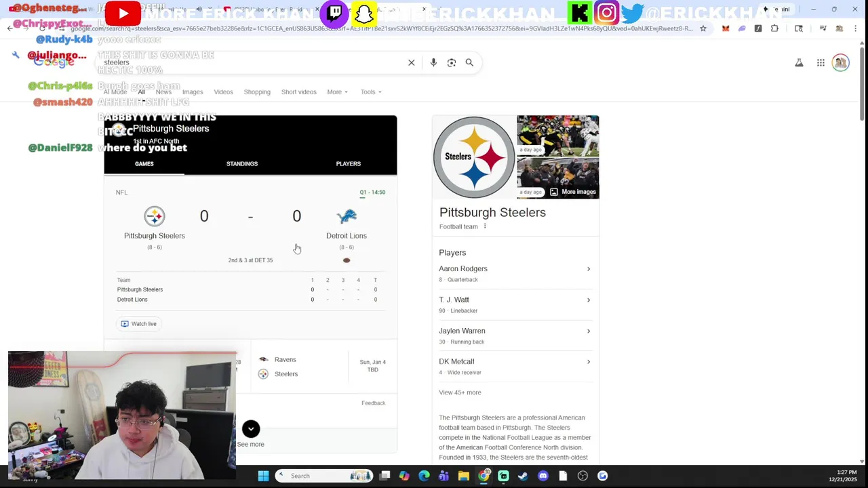Click the 2nd & 3 at DET 35 text
Image resolution: width=868 pixels, height=488 pixels.
(250, 260)
